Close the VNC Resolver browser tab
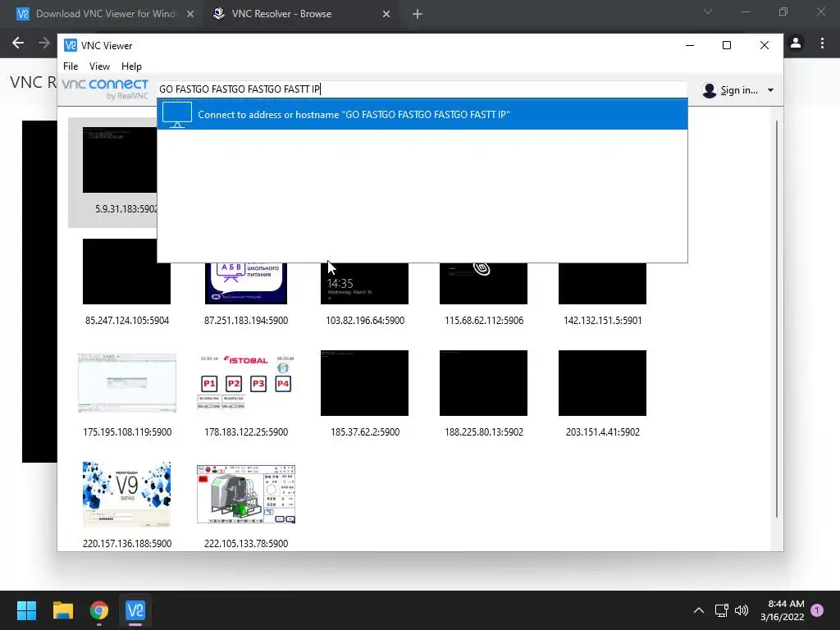The width and height of the screenshot is (840, 630). click(x=386, y=14)
